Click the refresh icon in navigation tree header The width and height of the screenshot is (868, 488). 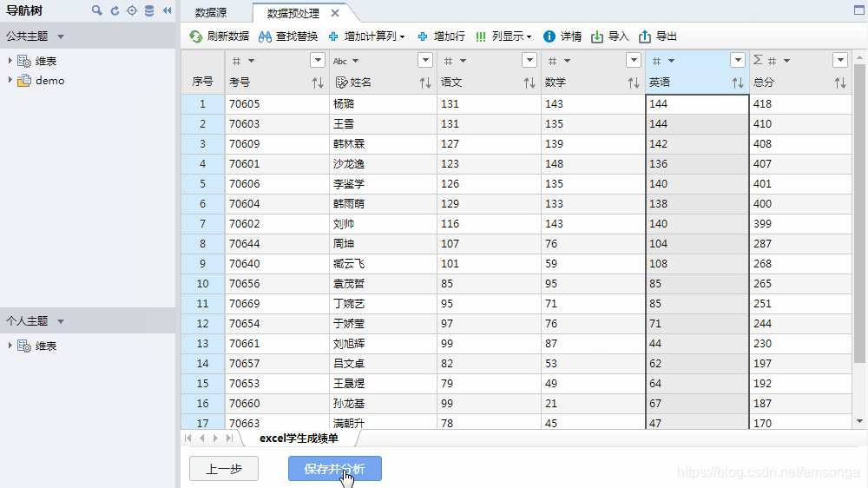115,10
